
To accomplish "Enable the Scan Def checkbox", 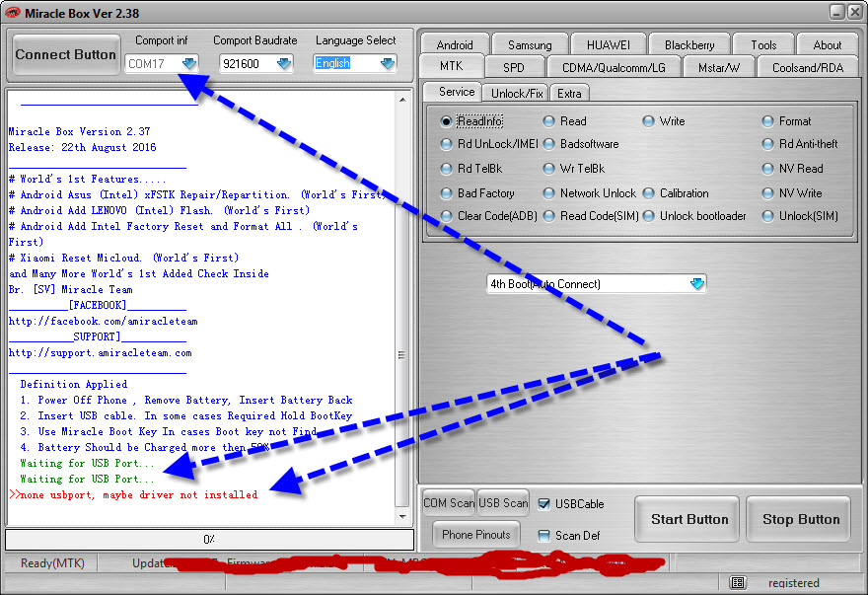I will pos(544,535).
